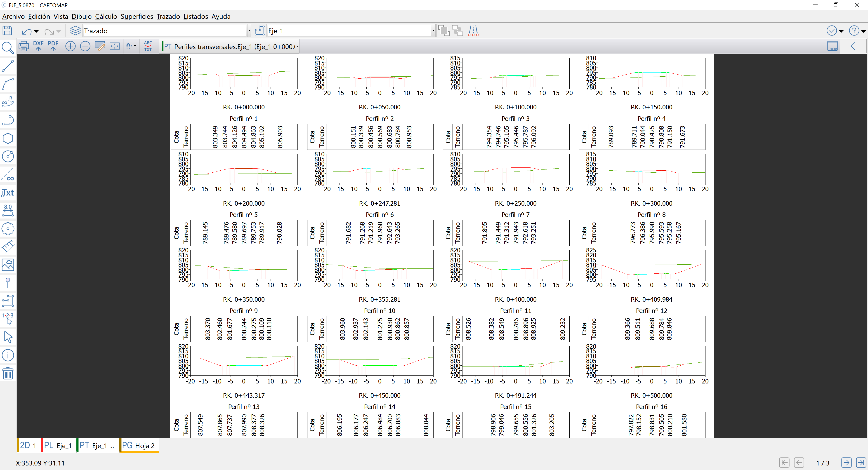Toggle the panel visibility near top right
This screenshot has height=470, width=868.
833,46
